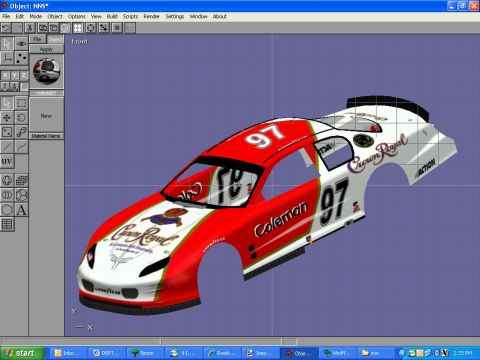Screen dimensions: 480x360
Task: Select the Move tool
Action: click(x=7, y=118)
